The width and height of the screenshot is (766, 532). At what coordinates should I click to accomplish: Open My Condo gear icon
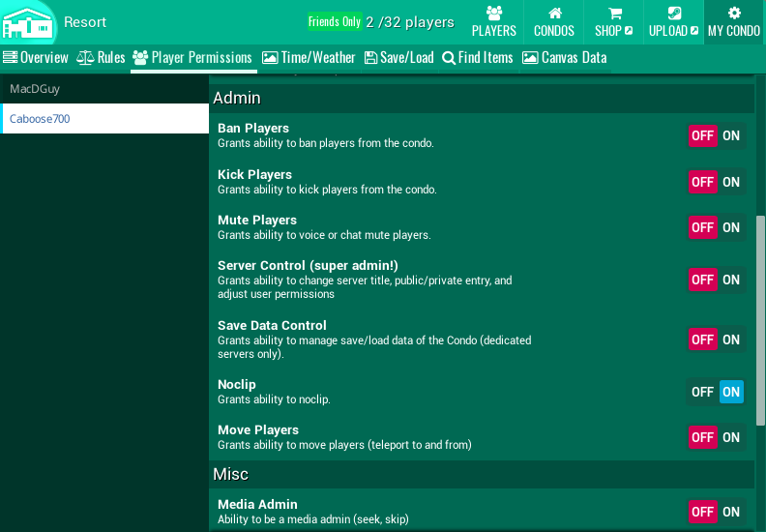[734, 14]
